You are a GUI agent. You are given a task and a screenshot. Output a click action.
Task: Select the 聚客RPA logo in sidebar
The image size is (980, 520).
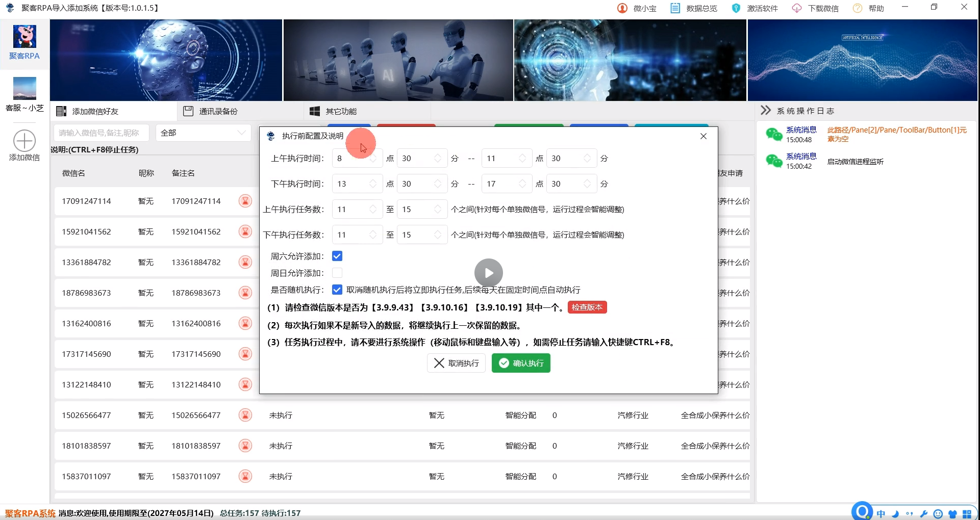[x=24, y=38]
